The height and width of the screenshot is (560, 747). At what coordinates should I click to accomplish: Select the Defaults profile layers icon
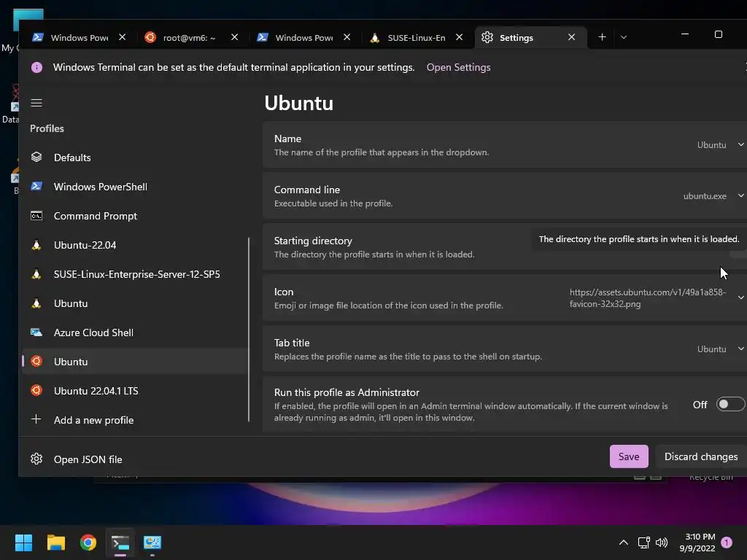tap(36, 157)
